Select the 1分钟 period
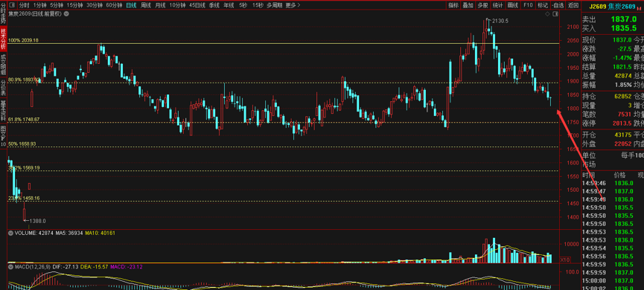The width and height of the screenshot is (644, 290). point(40,5)
